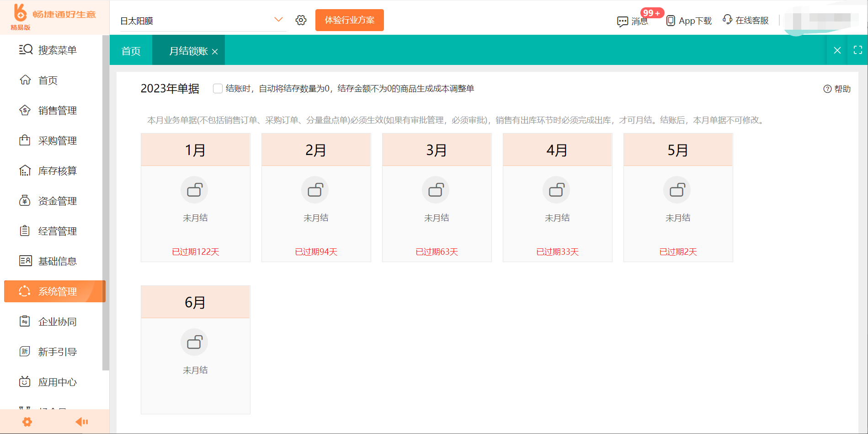The height and width of the screenshot is (434, 868).
Task: Click the settings gear beside 日太阳膜
Action: 301,20
